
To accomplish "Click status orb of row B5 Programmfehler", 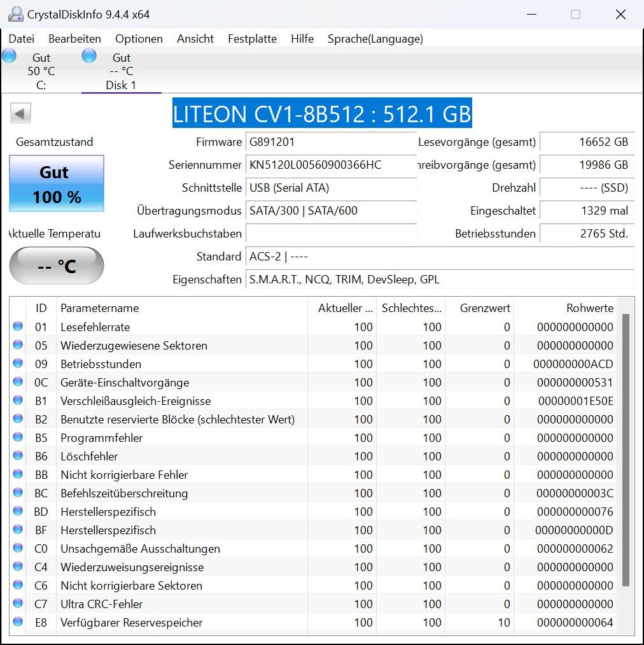I will click(x=18, y=437).
